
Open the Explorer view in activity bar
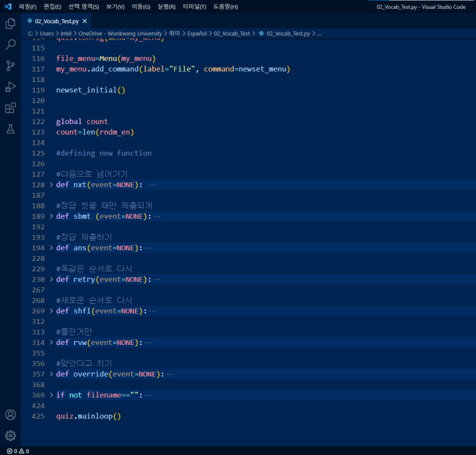coord(10,23)
